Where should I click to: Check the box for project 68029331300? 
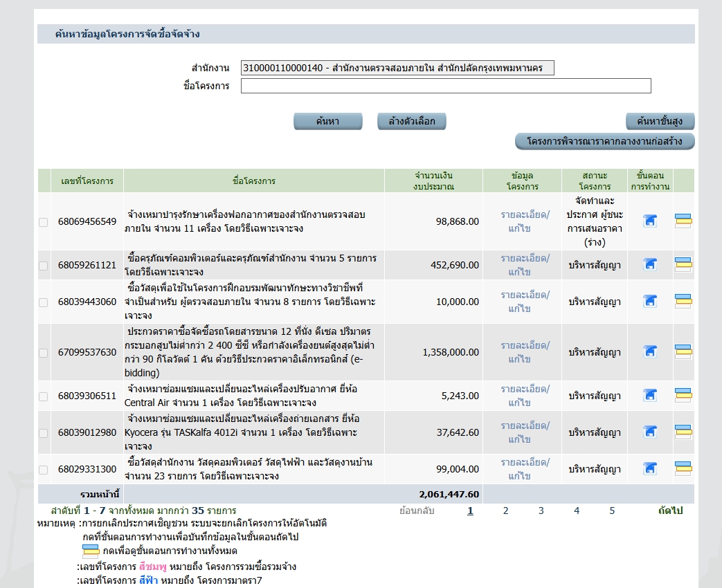(x=44, y=470)
